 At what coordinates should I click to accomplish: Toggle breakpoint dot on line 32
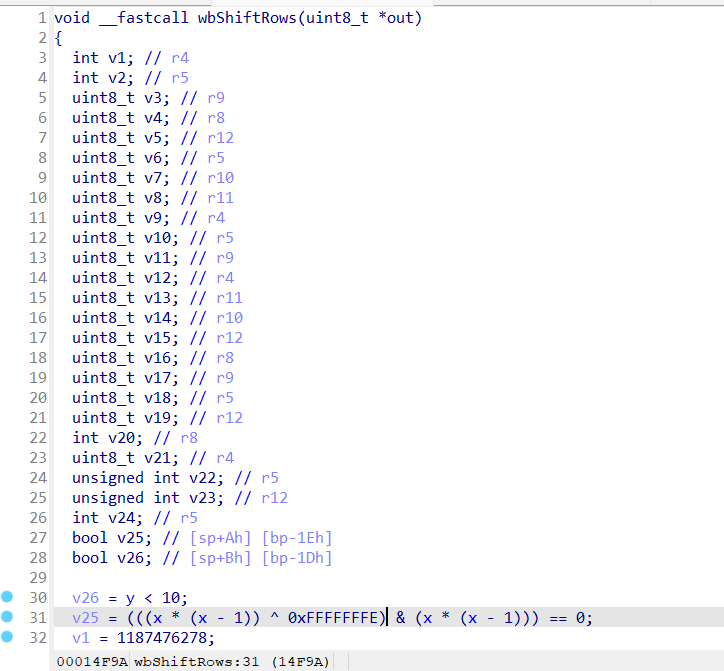coord(7,636)
